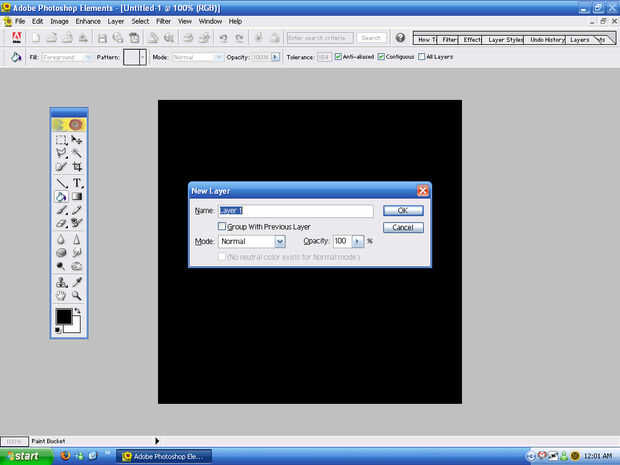Toggle the Contiguous checkbox
This screenshot has height=465, width=620.
tap(381, 57)
